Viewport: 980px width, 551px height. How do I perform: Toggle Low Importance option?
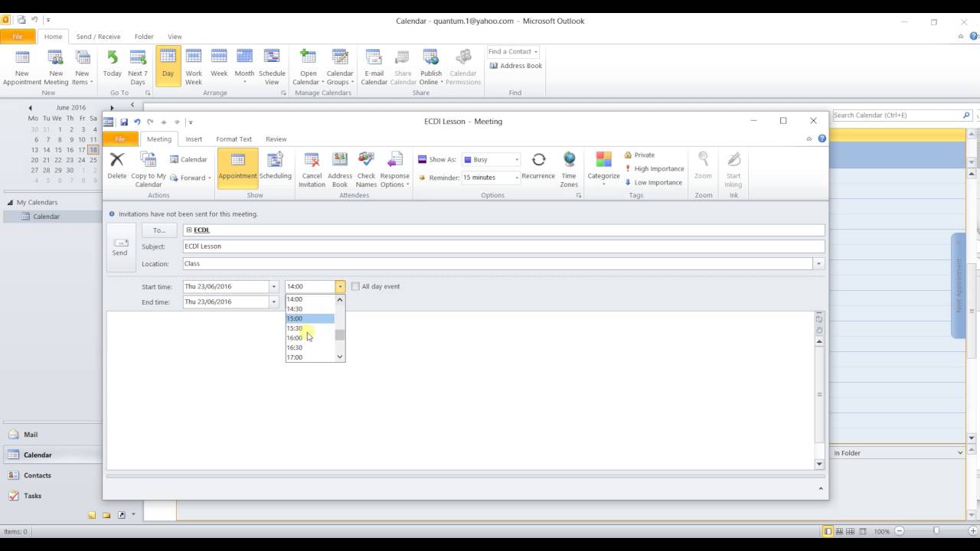click(x=653, y=182)
